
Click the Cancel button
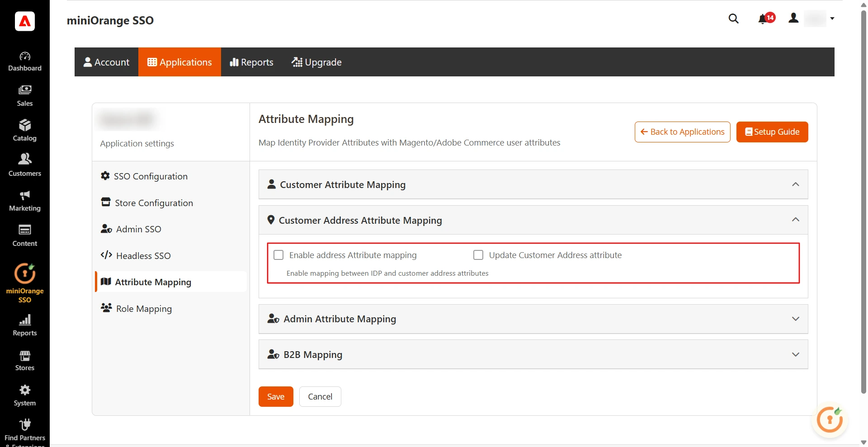320,396
